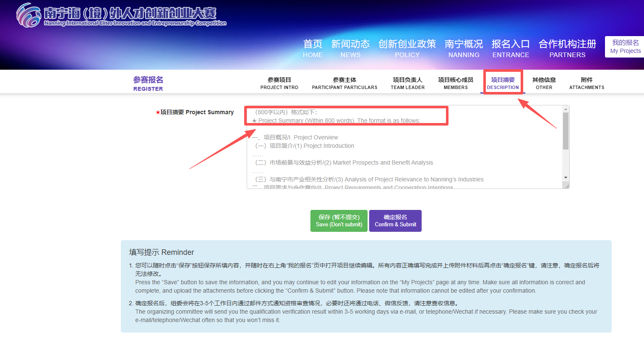
Task: Click the 'Project Overview' placeholder line
Action: pyautogui.click(x=295, y=137)
